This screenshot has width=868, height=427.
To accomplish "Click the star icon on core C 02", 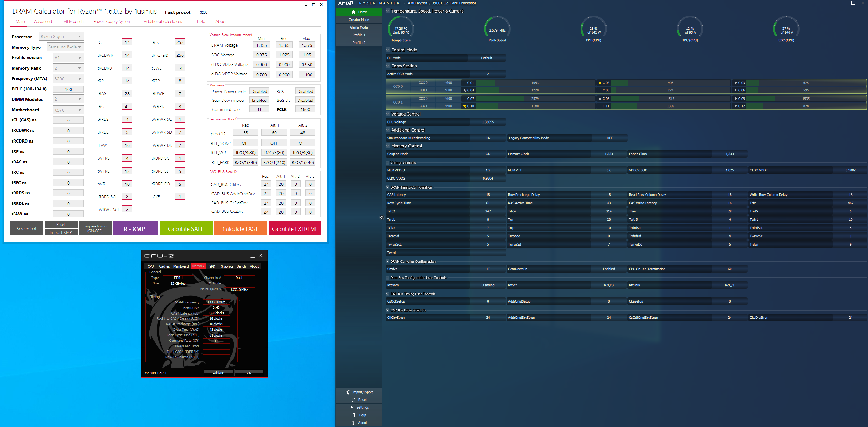I will 600,83.
